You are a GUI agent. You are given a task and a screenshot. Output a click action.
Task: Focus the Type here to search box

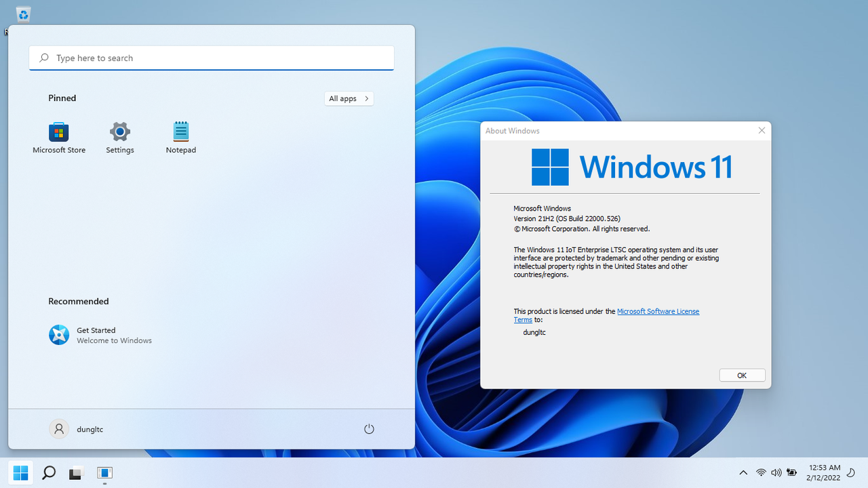point(212,58)
